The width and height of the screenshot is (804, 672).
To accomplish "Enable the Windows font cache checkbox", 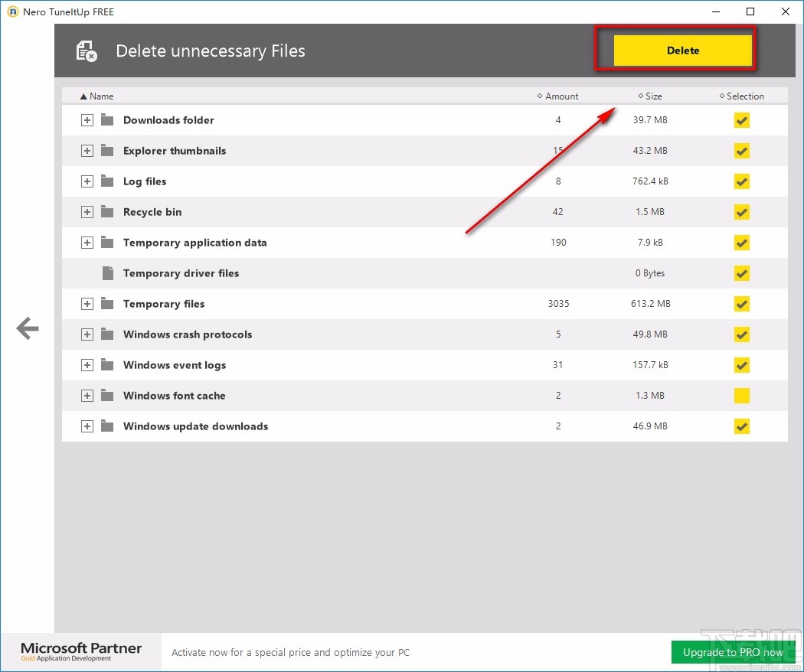I will pos(741,396).
